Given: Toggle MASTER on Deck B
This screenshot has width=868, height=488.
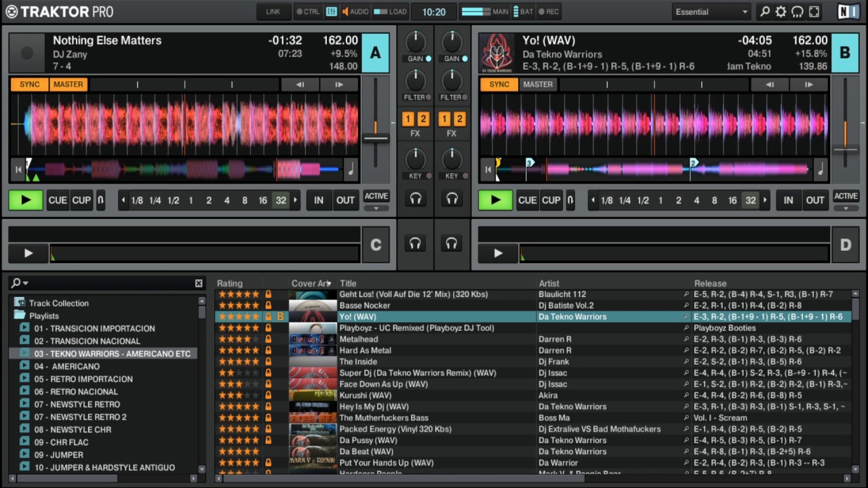Looking at the screenshot, I should click(x=538, y=85).
